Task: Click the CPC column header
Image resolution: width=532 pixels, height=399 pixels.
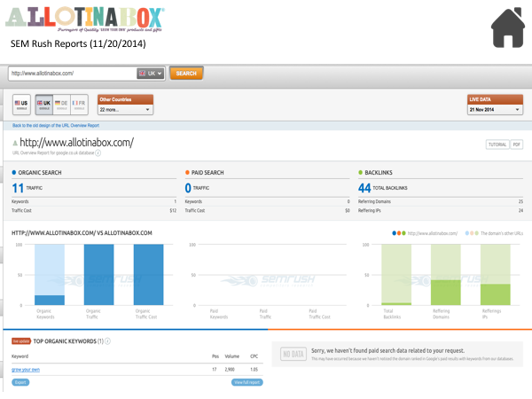Action: [x=254, y=356]
